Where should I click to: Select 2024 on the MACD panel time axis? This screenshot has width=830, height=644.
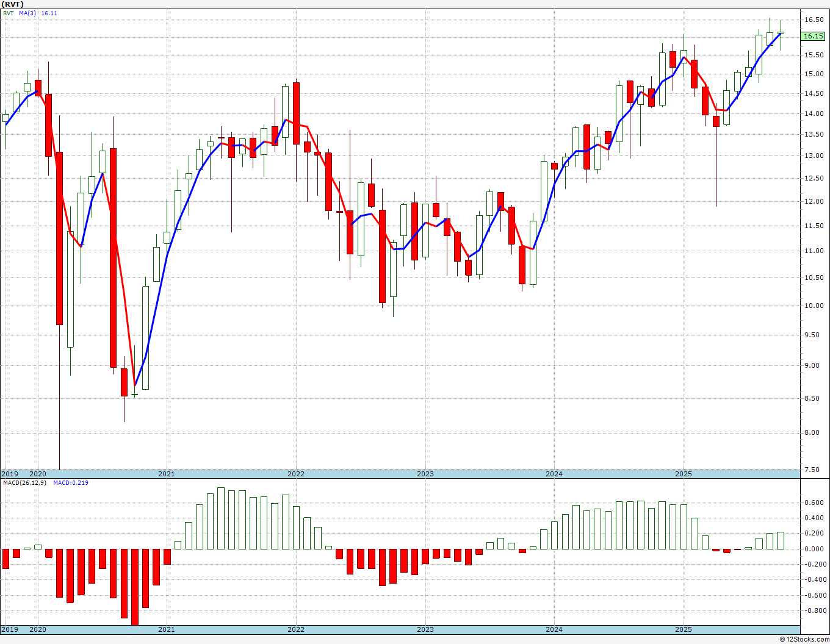point(554,629)
